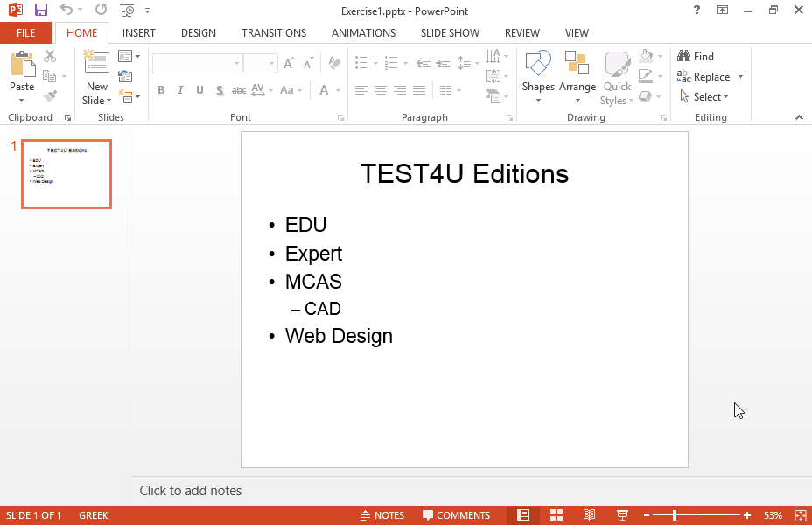Screen dimensions: 812x525
Task: Switch to the TRANSITIONS tab
Action: 273,33
